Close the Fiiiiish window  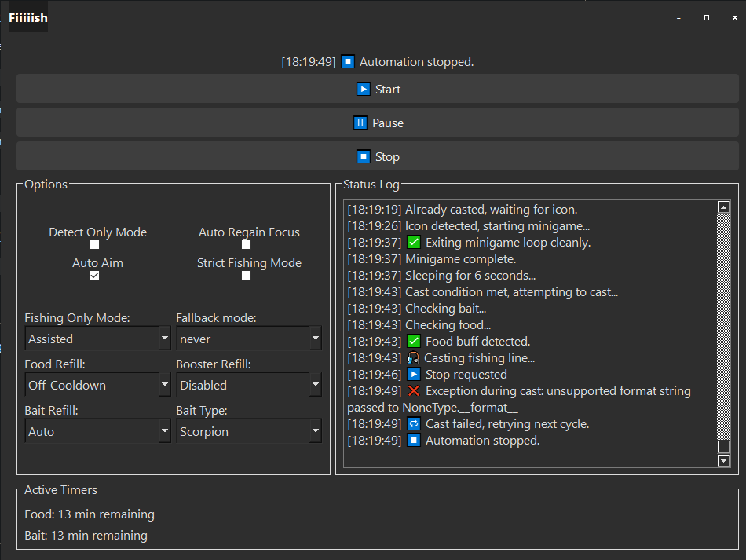coord(734,17)
